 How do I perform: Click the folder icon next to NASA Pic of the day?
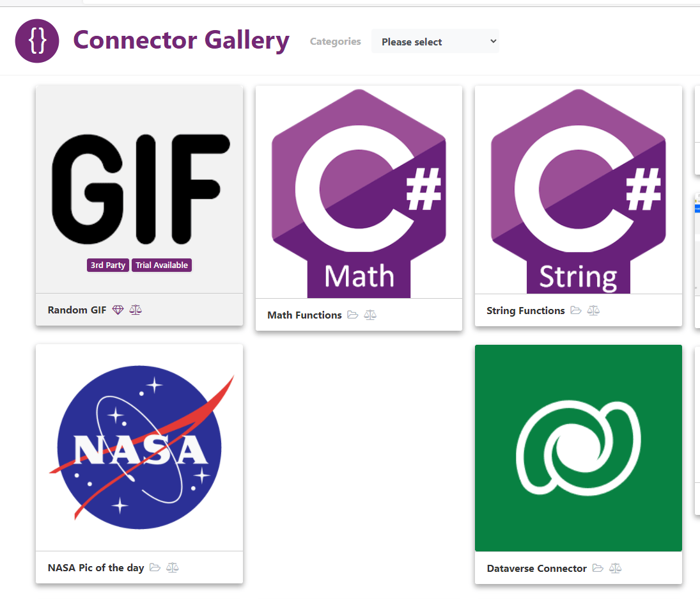coord(155,567)
